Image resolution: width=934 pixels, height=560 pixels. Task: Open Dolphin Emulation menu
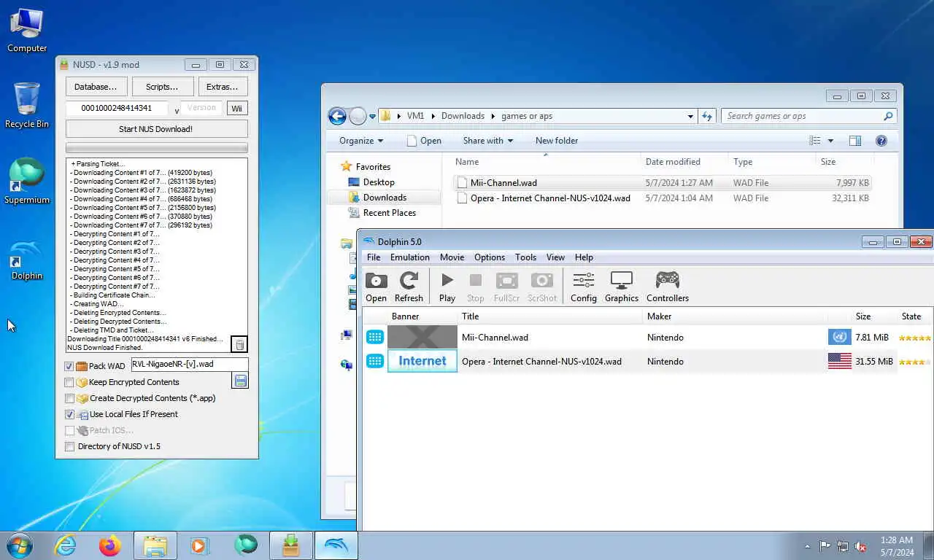(410, 257)
